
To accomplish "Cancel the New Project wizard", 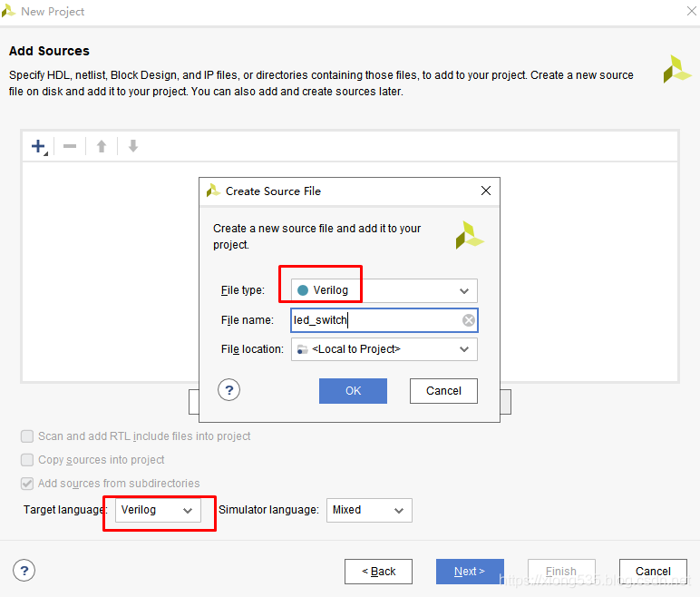I will coord(653,572).
